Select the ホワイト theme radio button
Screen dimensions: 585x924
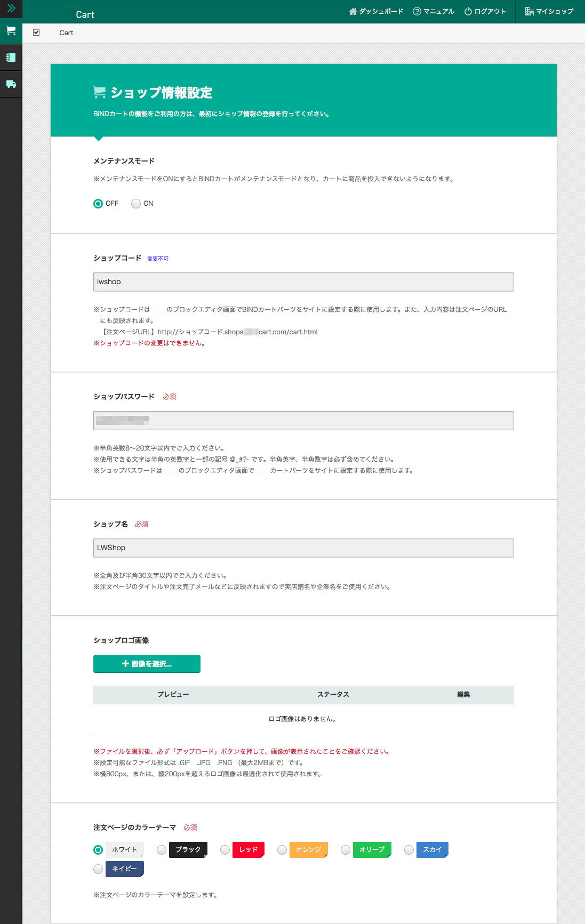(x=98, y=850)
